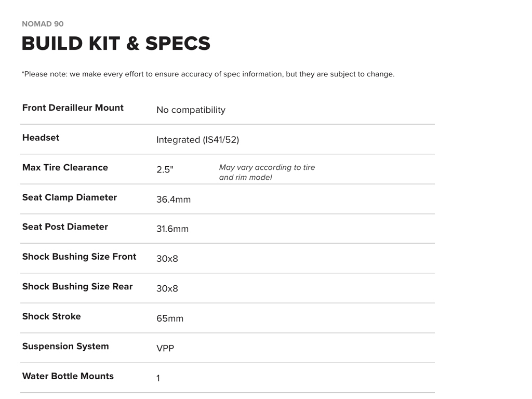This screenshot has width=532, height=399.
Task: Select the Suspension System label
Action: [x=65, y=347]
